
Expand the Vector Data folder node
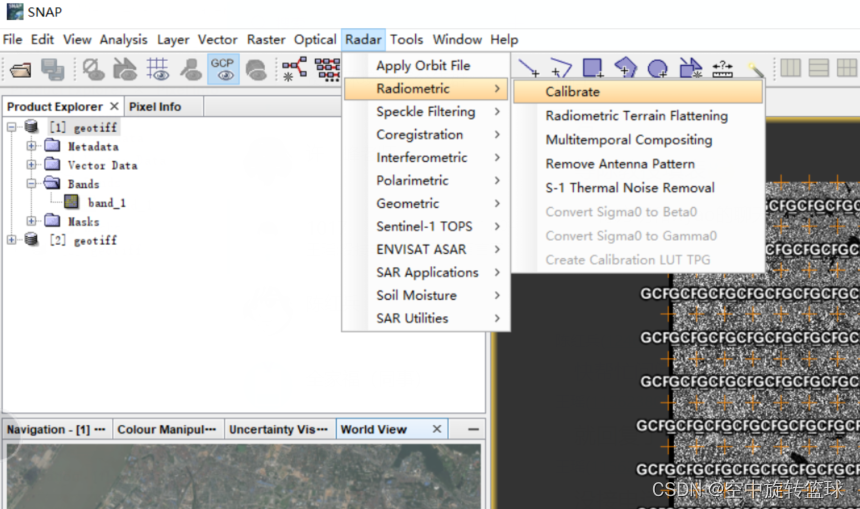point(32,165)
